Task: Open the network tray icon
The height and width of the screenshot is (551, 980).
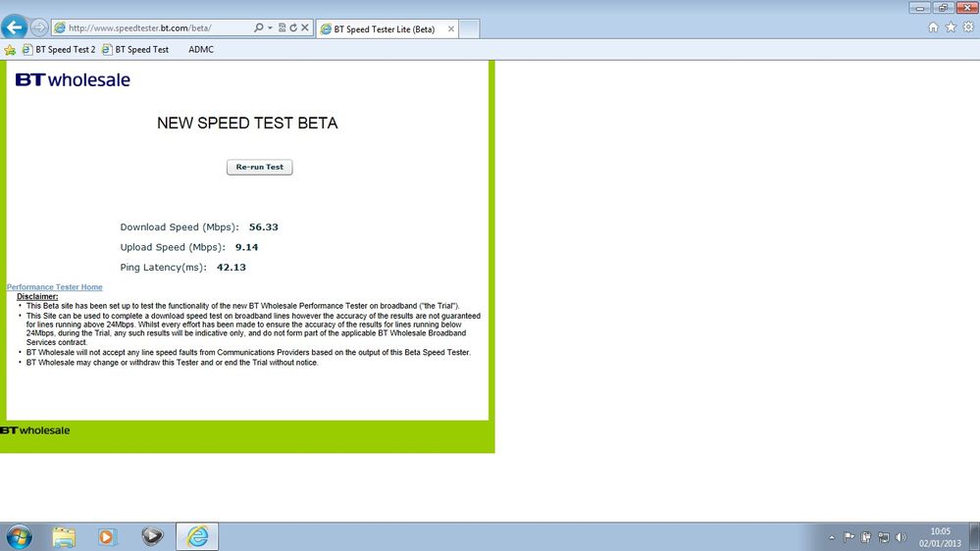Action: click(x=884, y=536)
